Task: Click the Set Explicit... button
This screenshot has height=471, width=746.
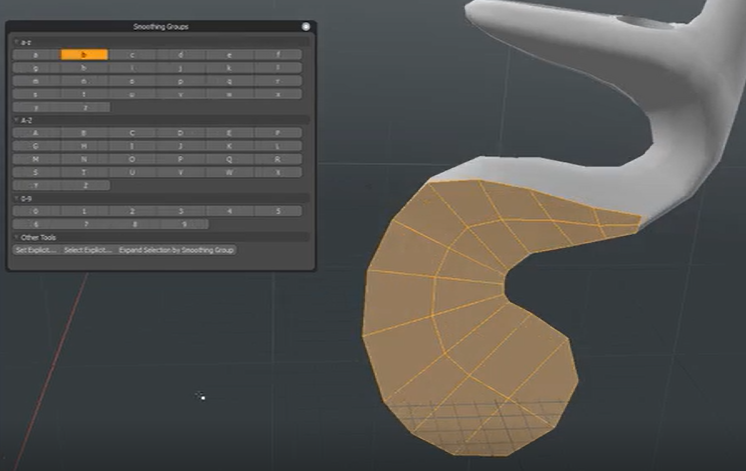Action: 35,250
